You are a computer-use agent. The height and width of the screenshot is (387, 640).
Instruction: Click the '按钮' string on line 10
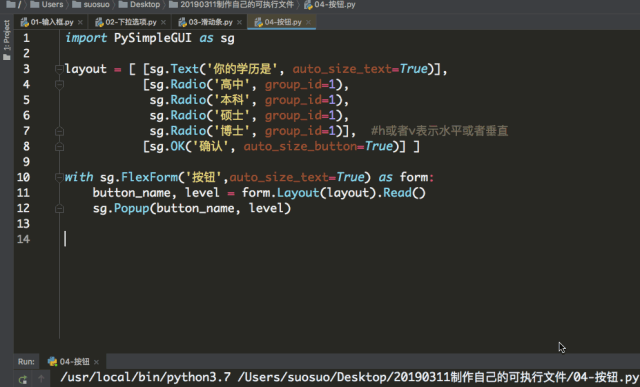pyautogui.click(x=203, y=177)
